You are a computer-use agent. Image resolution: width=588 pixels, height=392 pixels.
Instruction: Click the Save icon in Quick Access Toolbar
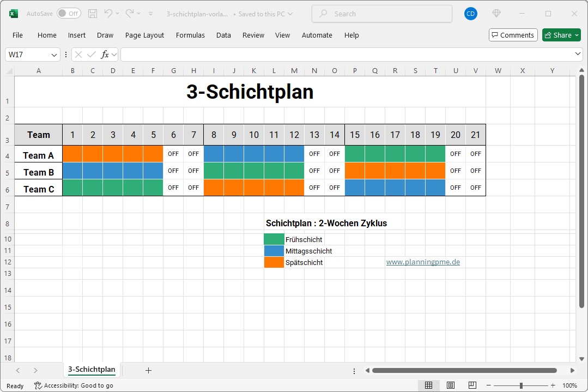tap(92, 14)
